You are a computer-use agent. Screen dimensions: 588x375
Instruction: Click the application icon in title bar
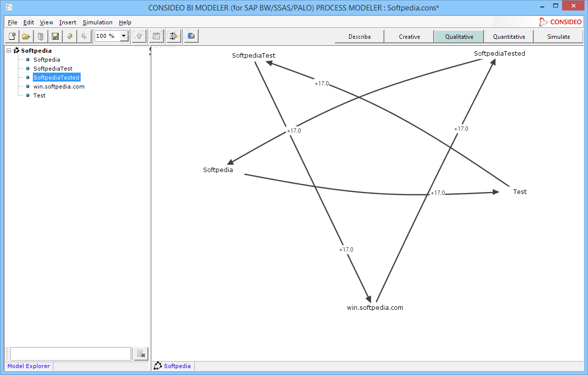[x=9, y=7]
